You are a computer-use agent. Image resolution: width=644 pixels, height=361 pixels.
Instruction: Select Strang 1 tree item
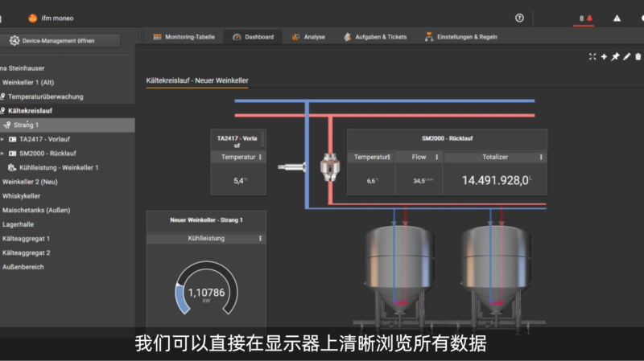pos(68,125)
